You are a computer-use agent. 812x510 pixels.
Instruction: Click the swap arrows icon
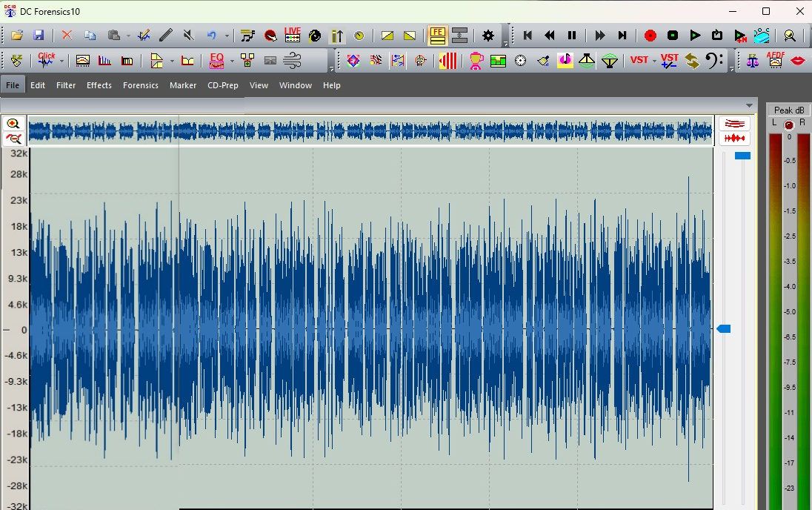[692, 61]
